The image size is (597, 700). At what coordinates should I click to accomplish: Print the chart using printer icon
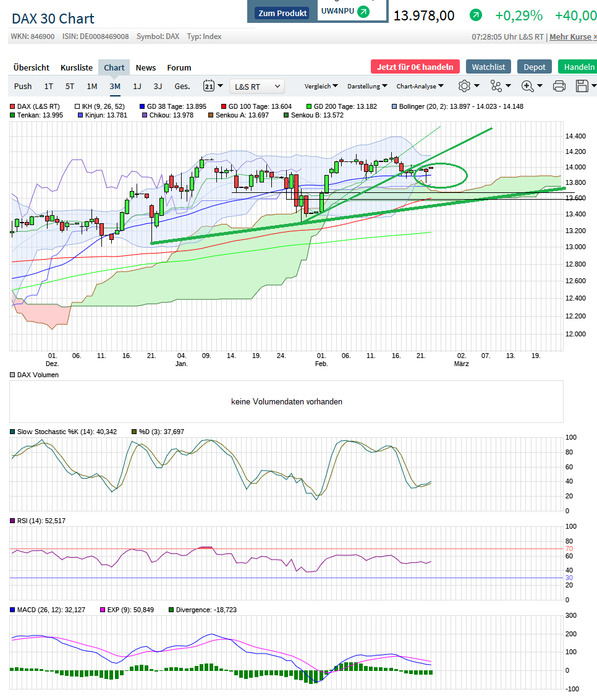point(559,86)
